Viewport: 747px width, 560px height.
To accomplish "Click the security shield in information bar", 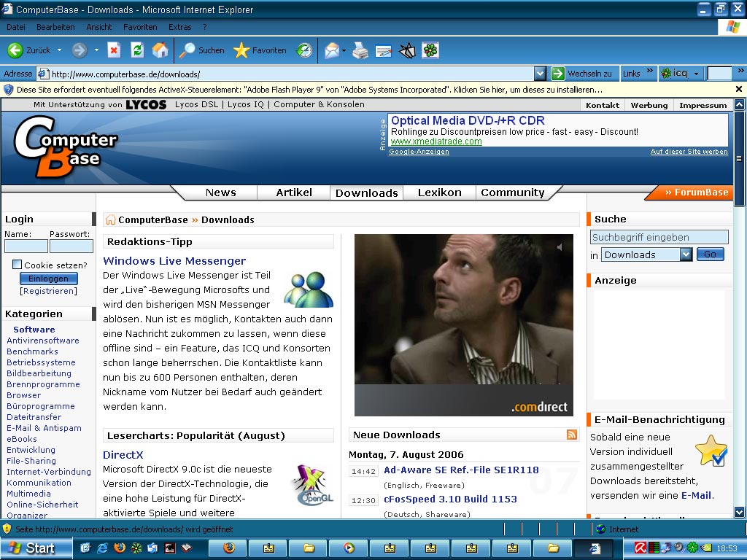I will 8,90.
